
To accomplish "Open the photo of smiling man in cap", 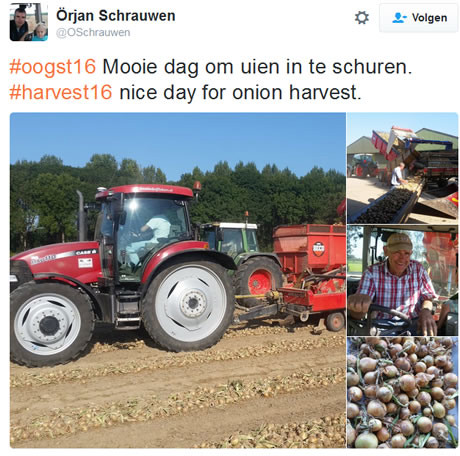I will tap(403, 280).
